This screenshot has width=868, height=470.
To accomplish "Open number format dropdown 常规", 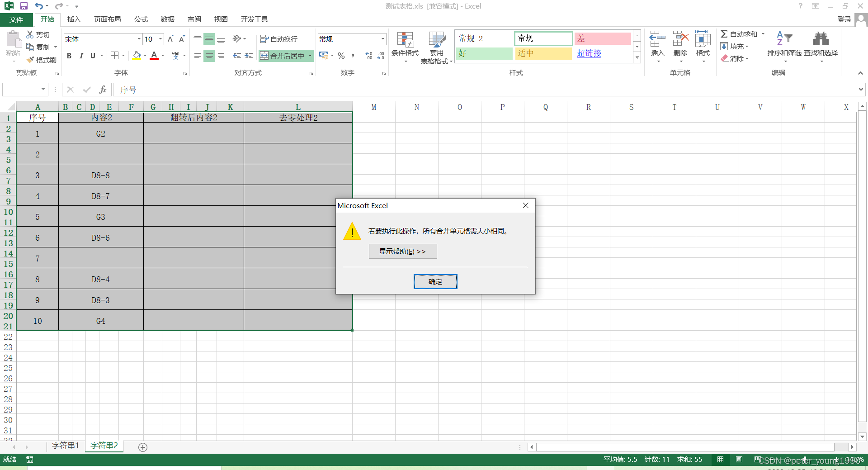I will tap(382, 39).
